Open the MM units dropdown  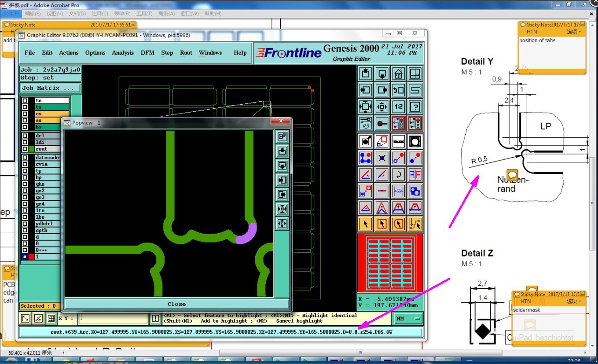pos(407,318)
